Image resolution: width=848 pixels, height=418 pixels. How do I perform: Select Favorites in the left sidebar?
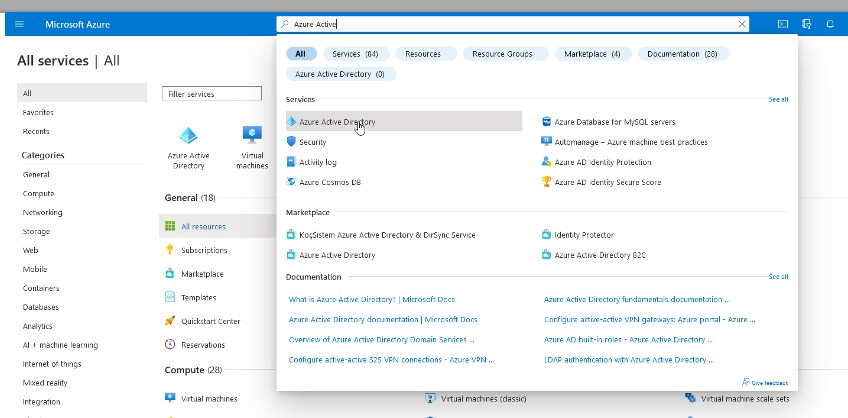coord(38,112)
